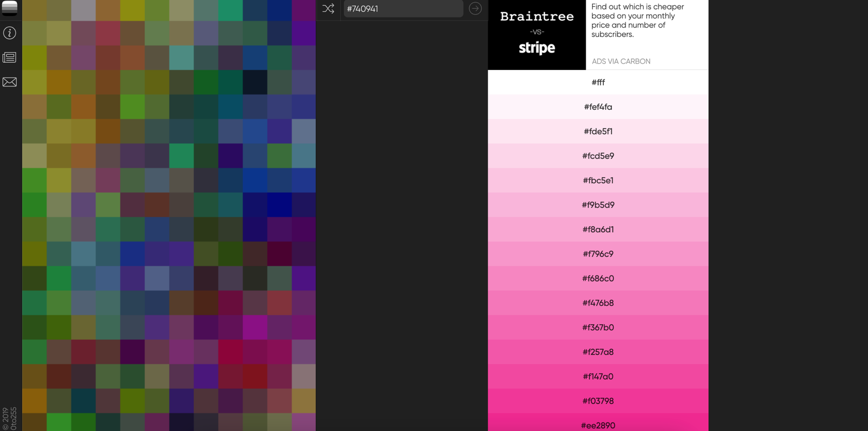Choose the #f9b5d9 shade
The height and width of the screenshot is (431, 868).
(x=598, y=204)
